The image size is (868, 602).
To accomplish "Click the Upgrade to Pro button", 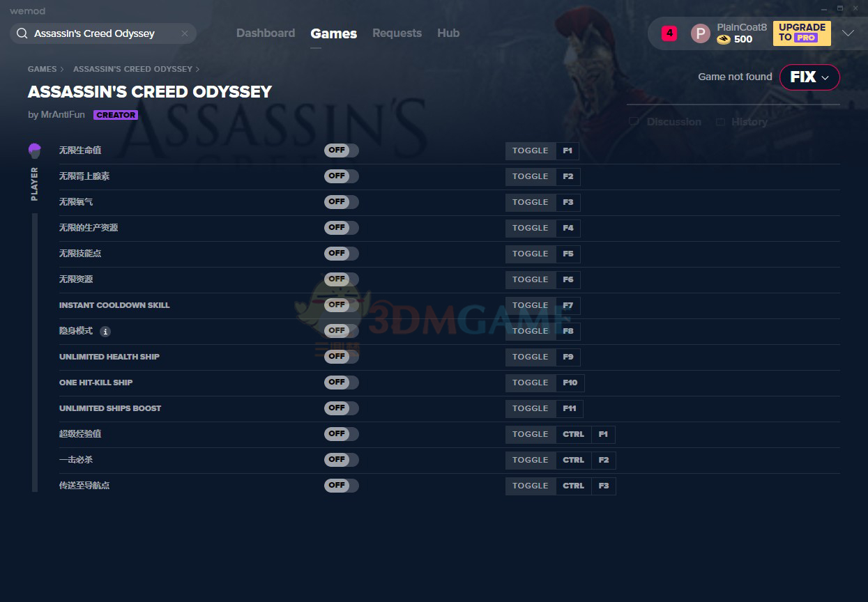I will pos(802,33).
